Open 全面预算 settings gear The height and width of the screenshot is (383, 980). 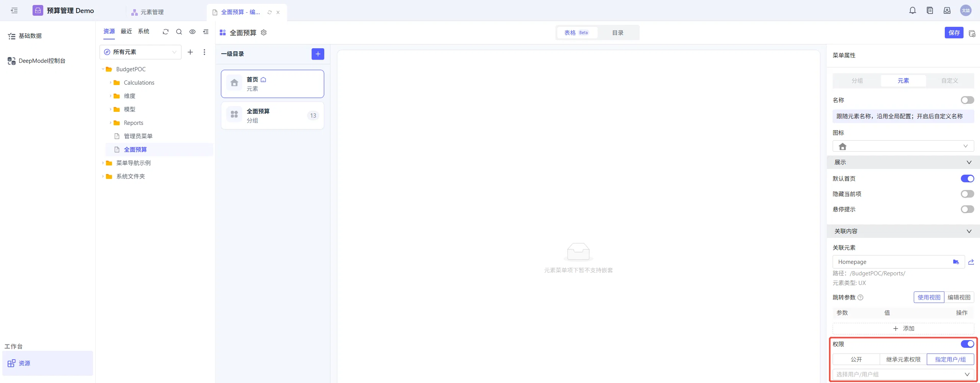[264, 33]
